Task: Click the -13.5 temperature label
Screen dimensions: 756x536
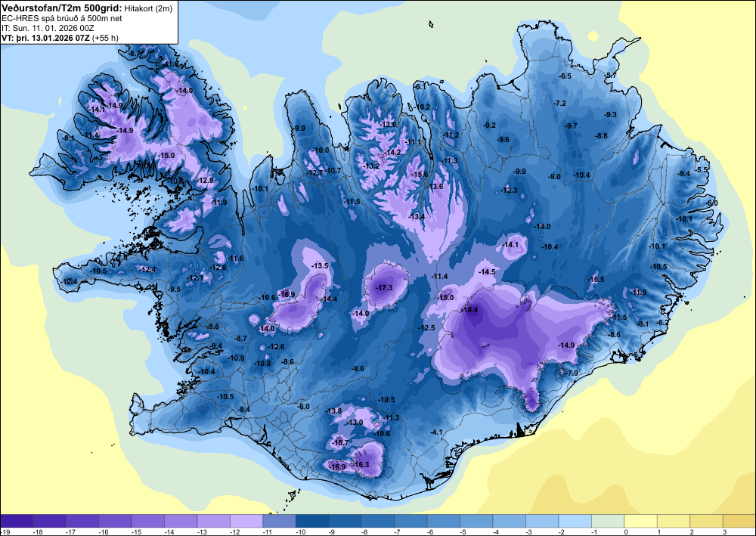Action: [320, 265]
